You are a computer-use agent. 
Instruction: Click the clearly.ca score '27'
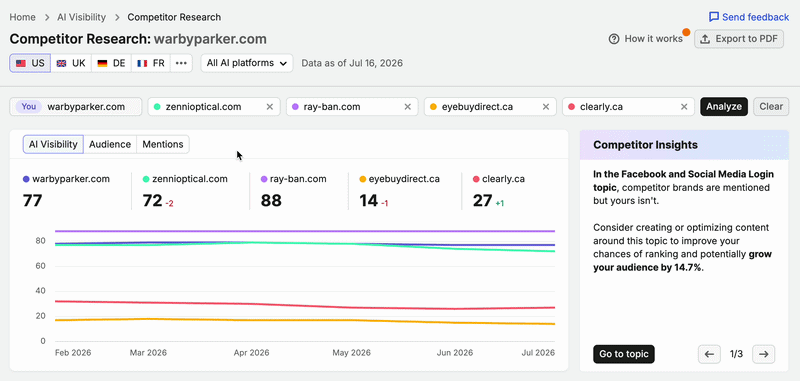[483, 200]
